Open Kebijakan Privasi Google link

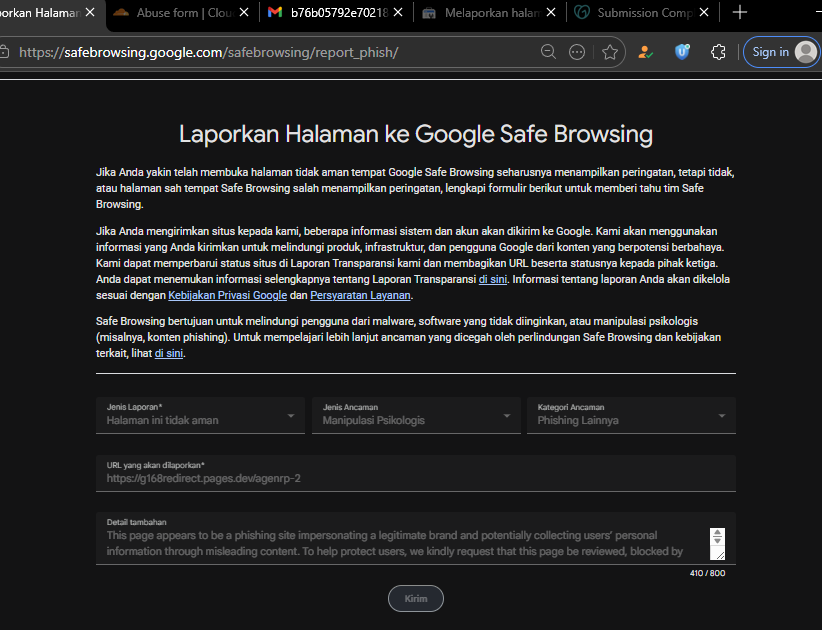point(228,296)
